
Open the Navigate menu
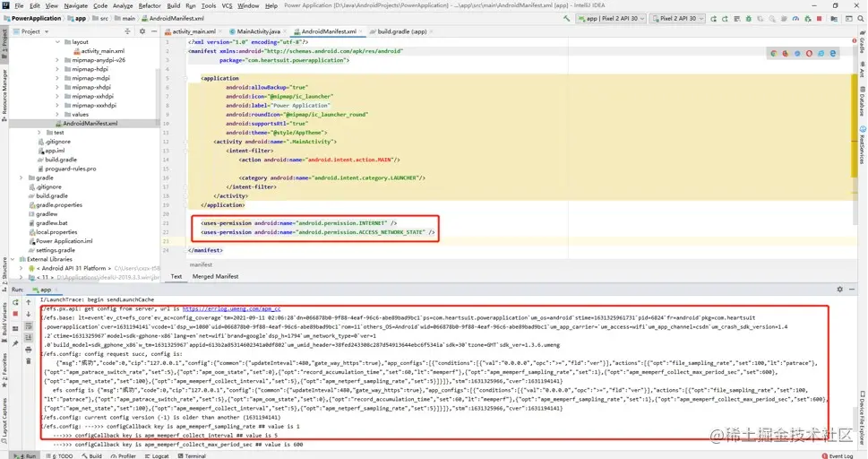pyautogui.click(x=76, y=5)
